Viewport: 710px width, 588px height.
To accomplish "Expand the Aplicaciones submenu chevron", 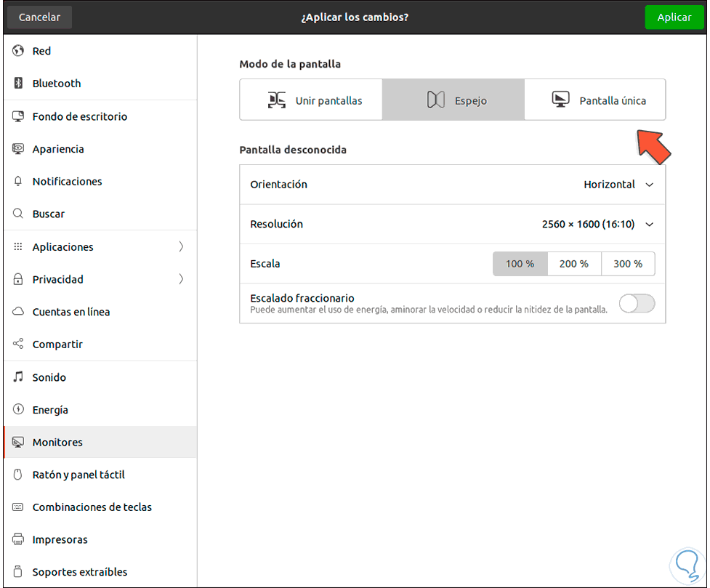I will pos(181,246).
